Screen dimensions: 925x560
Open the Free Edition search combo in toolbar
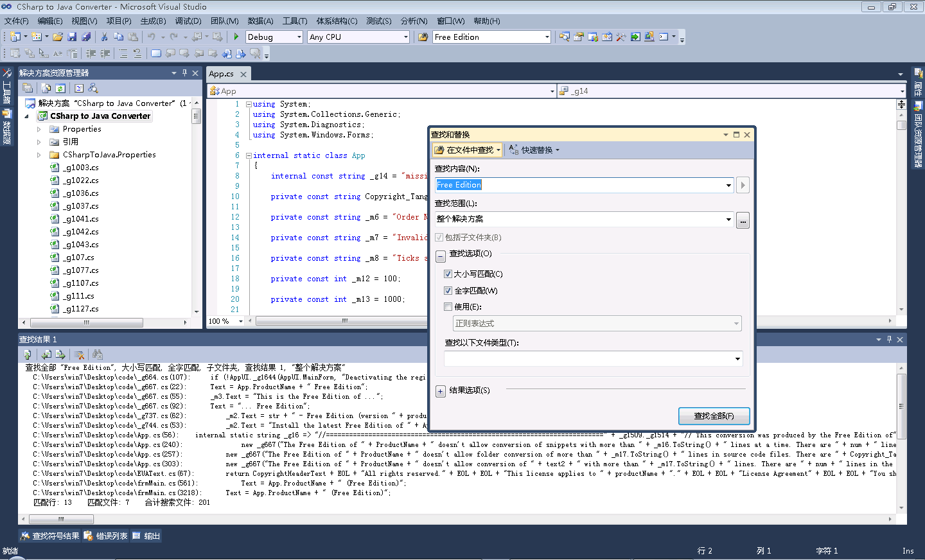491,37
